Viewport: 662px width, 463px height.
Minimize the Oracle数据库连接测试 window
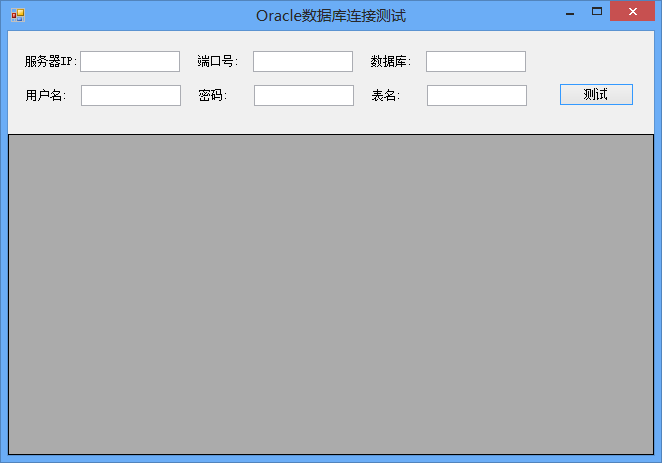pyautogui.click(x=570, y=12)
